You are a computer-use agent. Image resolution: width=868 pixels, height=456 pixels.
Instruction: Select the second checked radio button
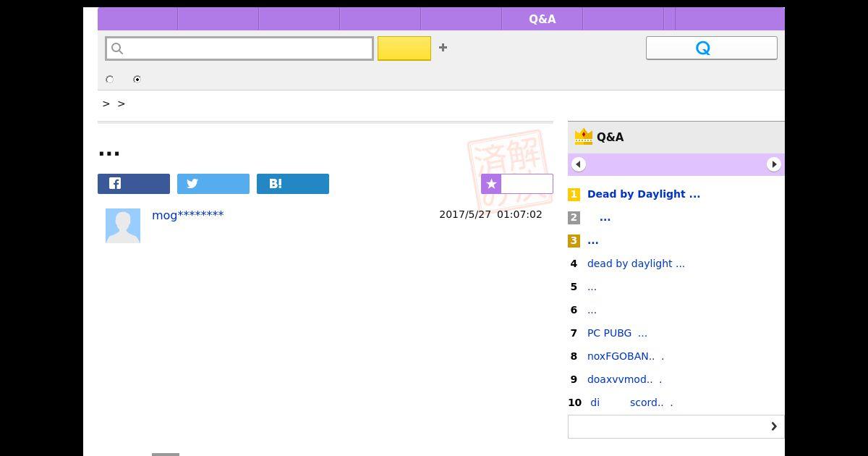coord(137,80)
